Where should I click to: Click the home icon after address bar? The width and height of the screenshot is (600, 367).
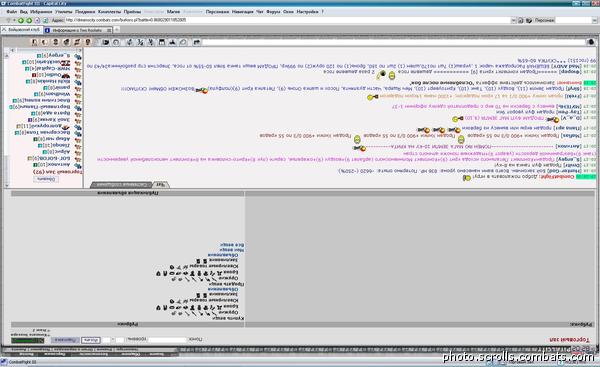pos(521,20)
